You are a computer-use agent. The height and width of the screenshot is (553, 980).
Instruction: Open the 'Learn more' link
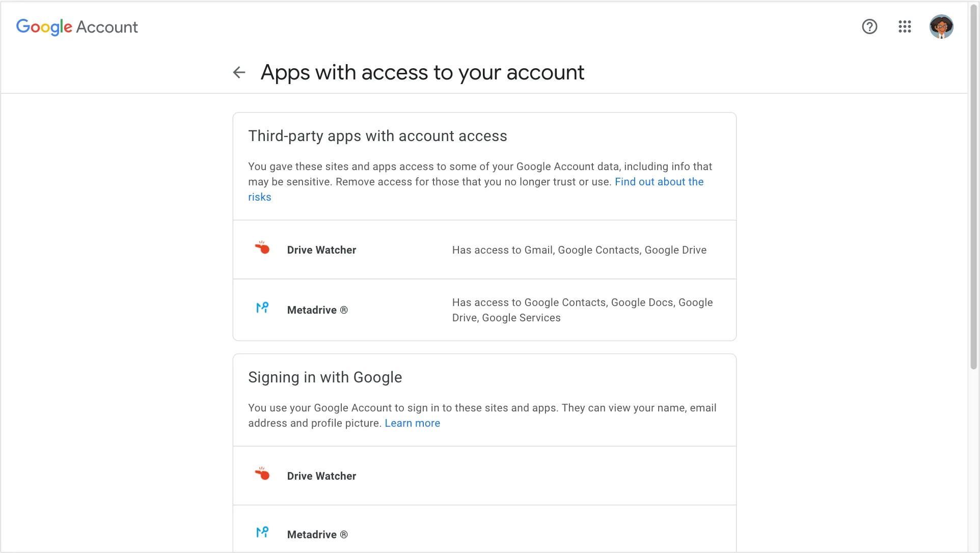tap(412, 423)
